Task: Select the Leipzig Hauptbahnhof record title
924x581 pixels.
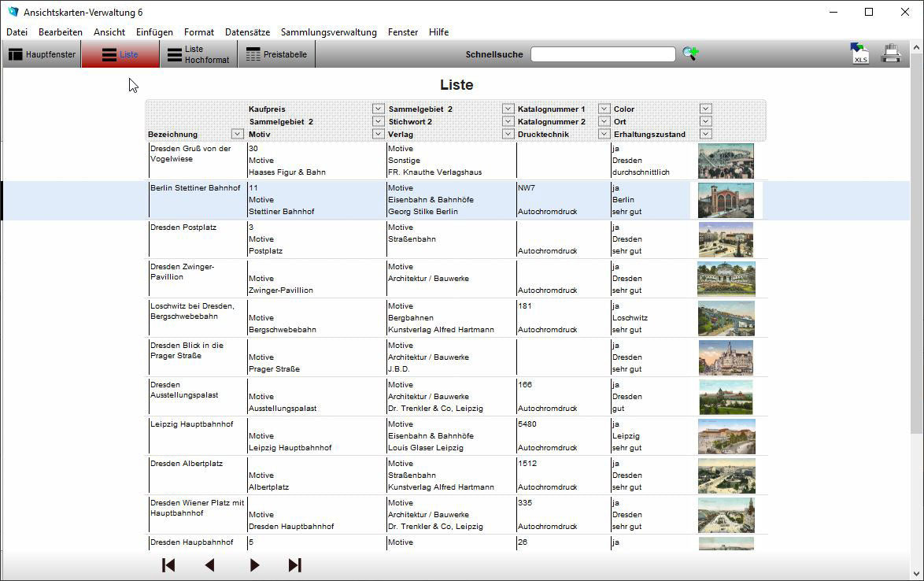Action: 192,424
